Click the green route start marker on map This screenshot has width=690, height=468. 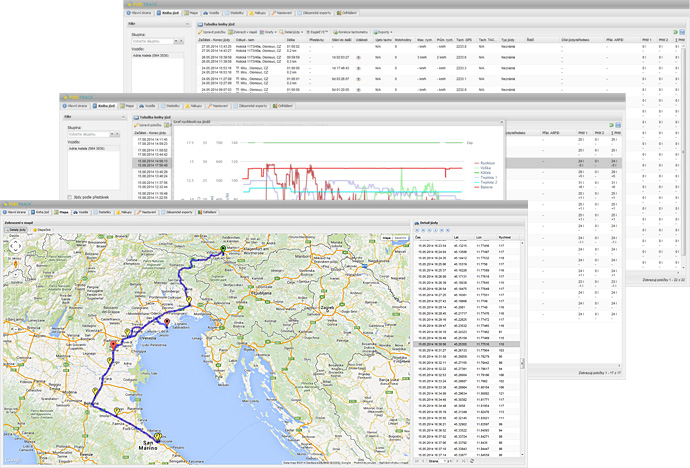coord(224,248)
